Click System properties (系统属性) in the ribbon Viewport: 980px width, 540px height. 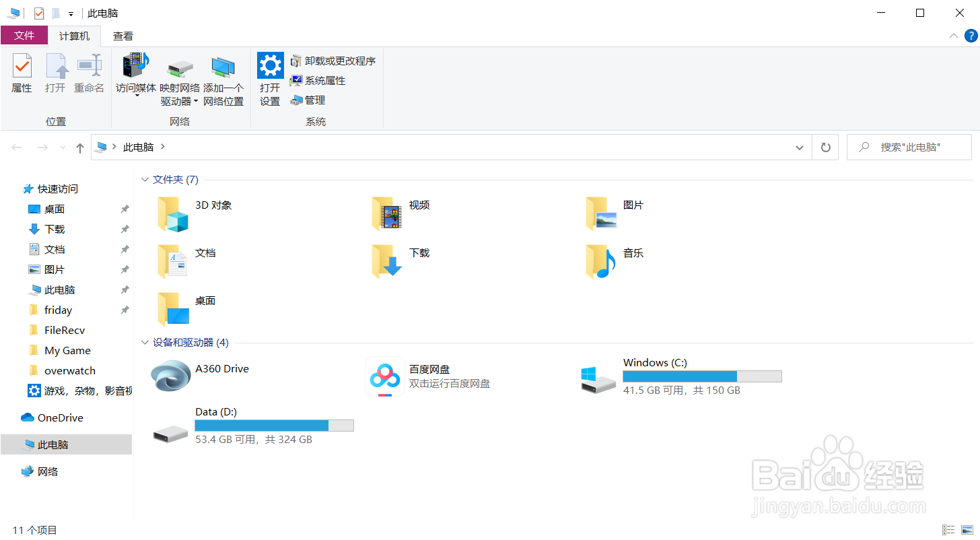pos(318,81)
